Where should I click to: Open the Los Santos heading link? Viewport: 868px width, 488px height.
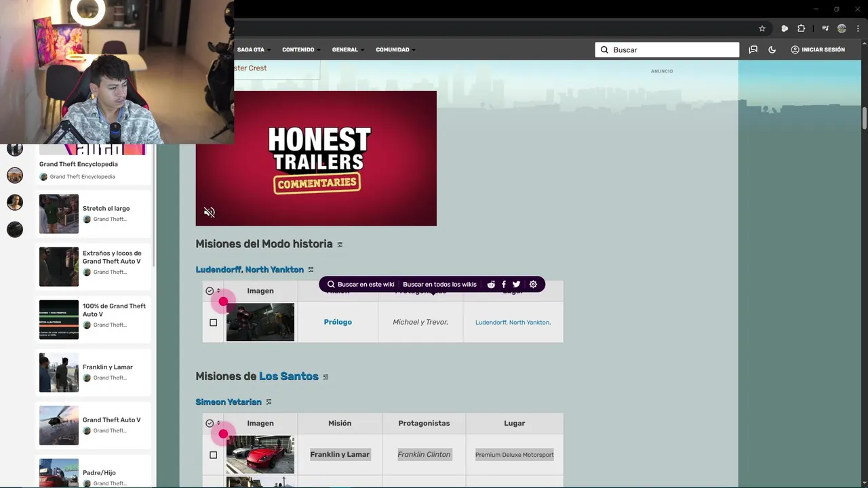point(289,376)
